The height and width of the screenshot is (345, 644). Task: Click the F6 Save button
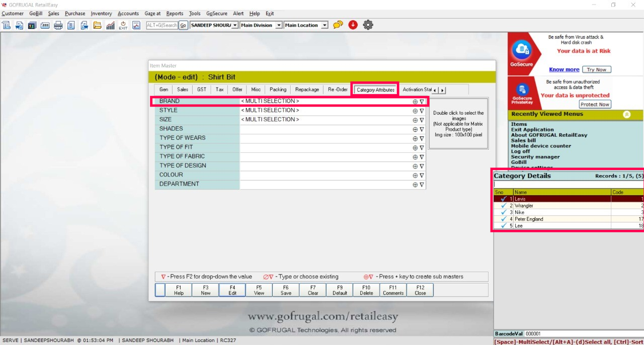click(286, 290)
